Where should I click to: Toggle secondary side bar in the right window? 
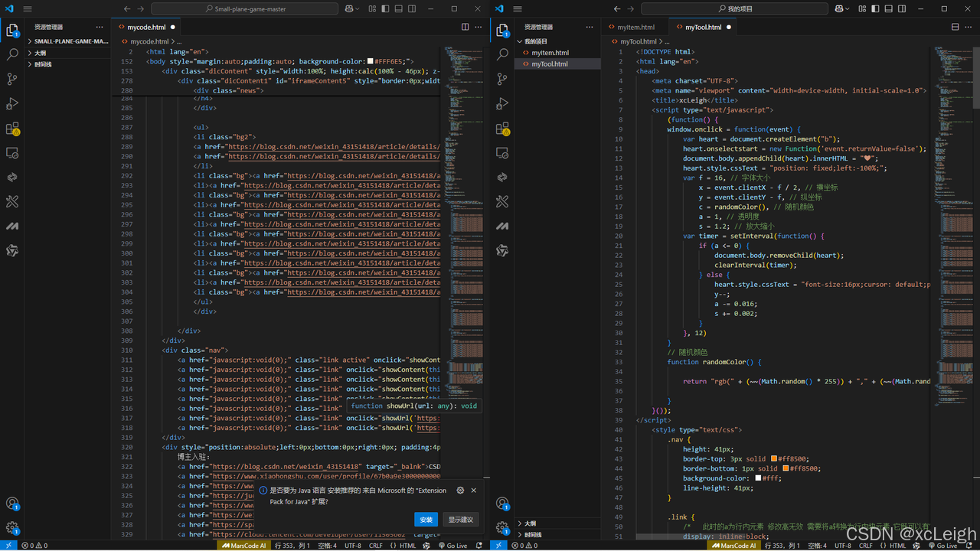click(x=902, y=8)
